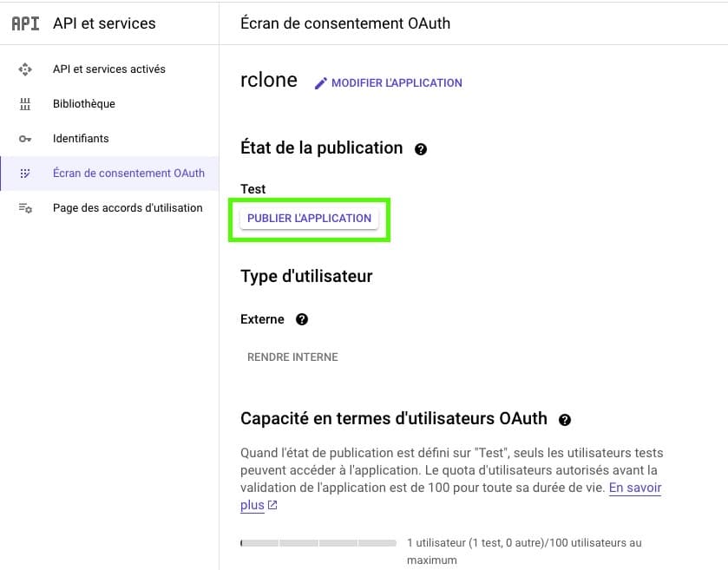728x570 pixels.
Task: Open API et services activés menu item
Action: (x=109, y=69)
